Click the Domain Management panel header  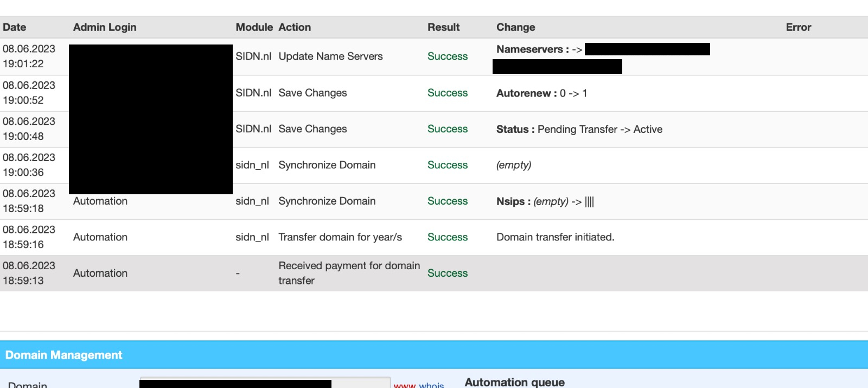[434, 355]
